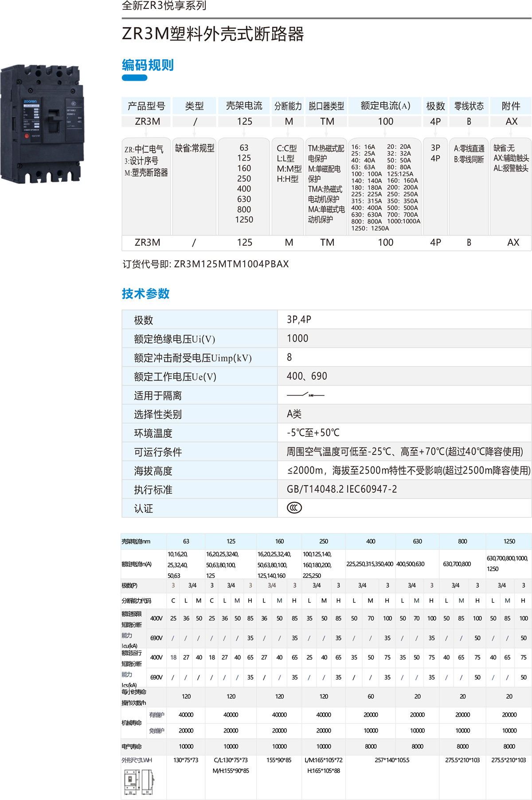Click the 可运行条件 row label

158,452
